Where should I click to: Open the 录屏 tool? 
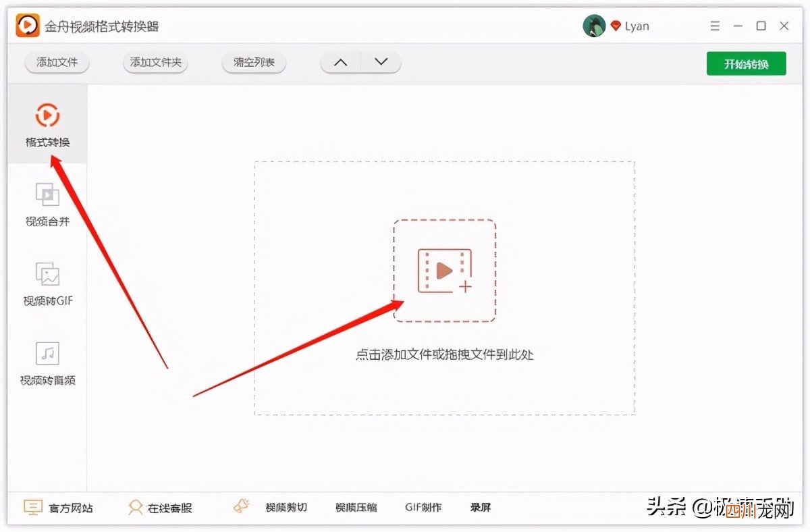(x=481, y=508)
